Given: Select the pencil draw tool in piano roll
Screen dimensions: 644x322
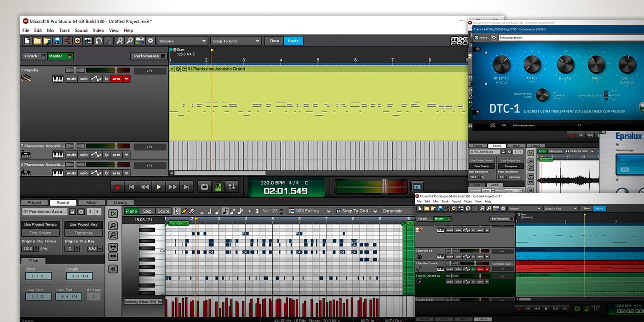Looking at the screenshot, I should point(184,211).
